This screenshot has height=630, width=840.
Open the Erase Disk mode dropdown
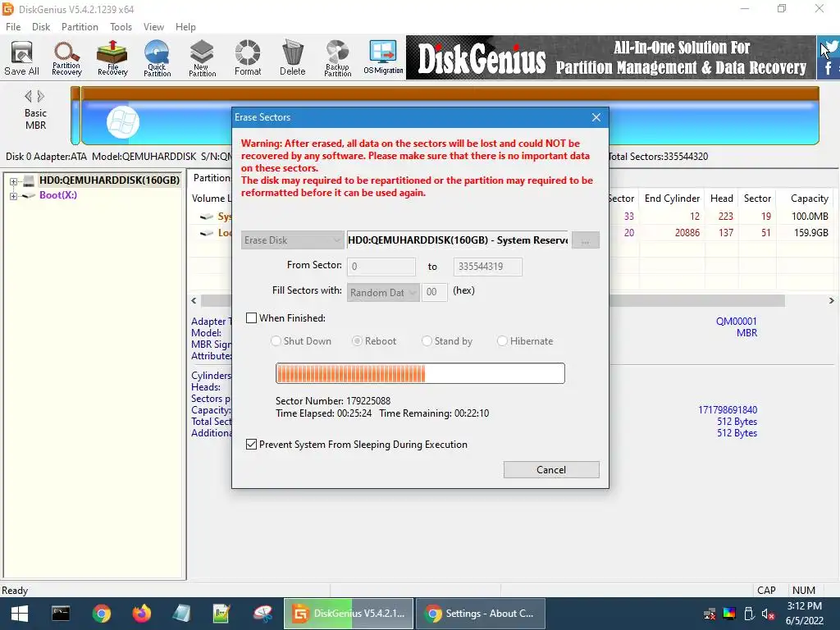[292, 240]
